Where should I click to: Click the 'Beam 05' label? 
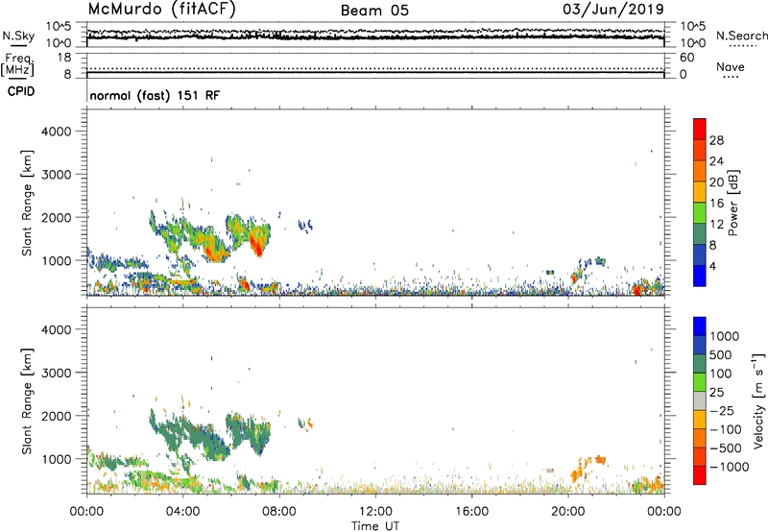coord(374,11)
